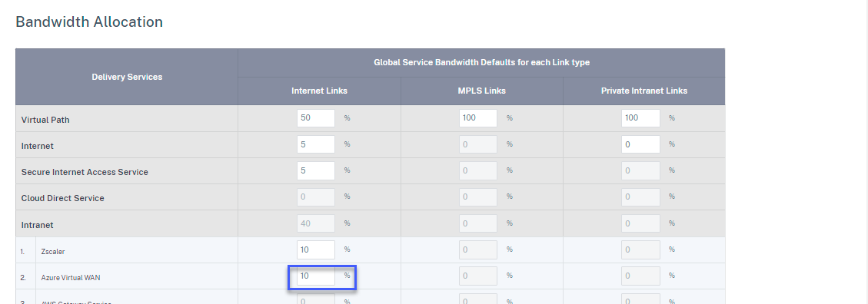Click Global Service Bandwidth Defaults header text

[x=481, y=62]
